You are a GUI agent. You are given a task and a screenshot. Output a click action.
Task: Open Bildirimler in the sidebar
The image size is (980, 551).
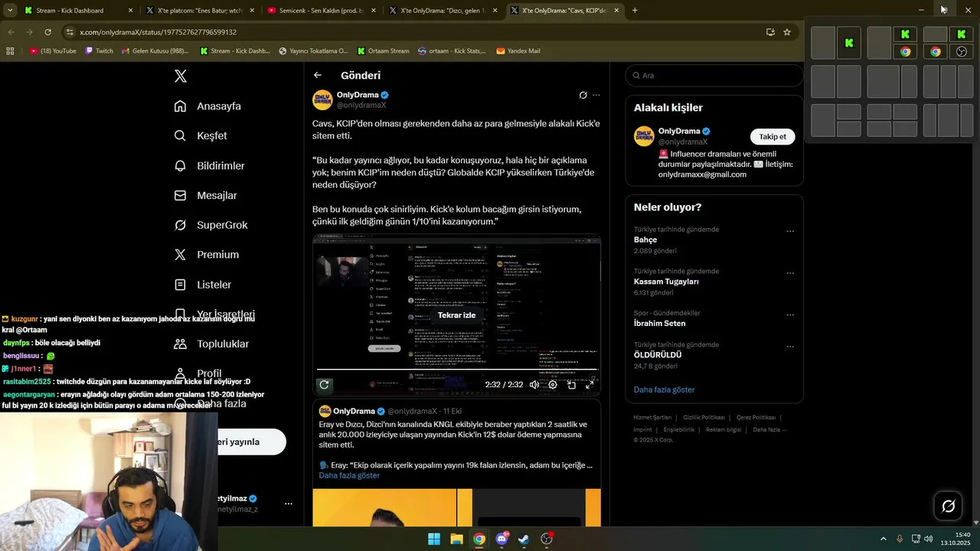point(209,165)
